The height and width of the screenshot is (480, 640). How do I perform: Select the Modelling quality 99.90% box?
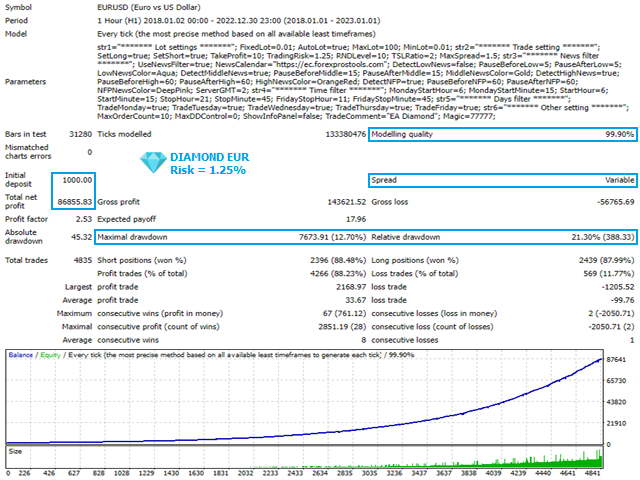coord(502,134)
